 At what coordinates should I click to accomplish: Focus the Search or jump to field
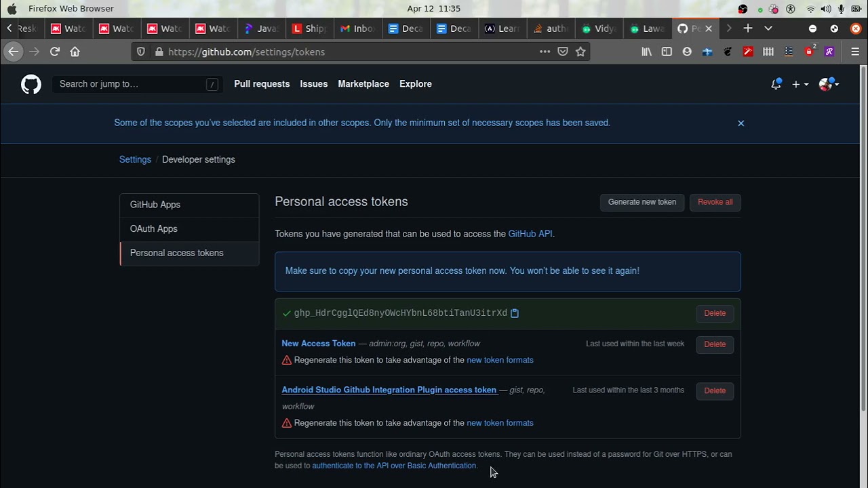pyautogui.click(x=138, y=84)
